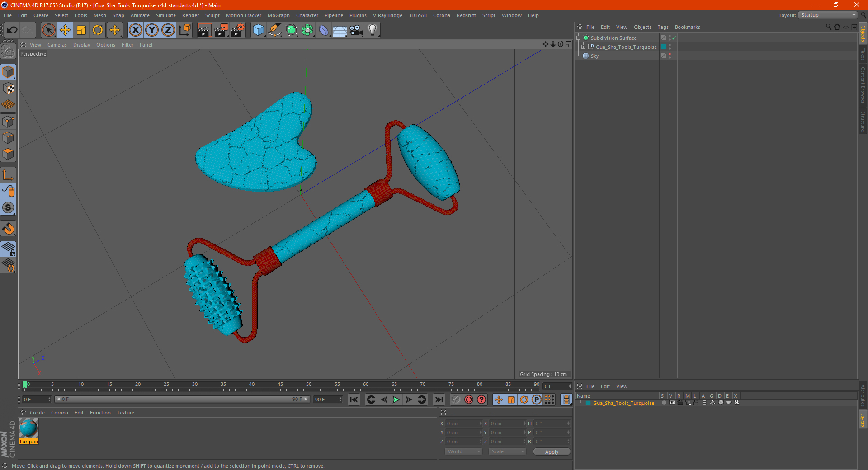Enable Axis mode L icon

click(x=8, y=175)
